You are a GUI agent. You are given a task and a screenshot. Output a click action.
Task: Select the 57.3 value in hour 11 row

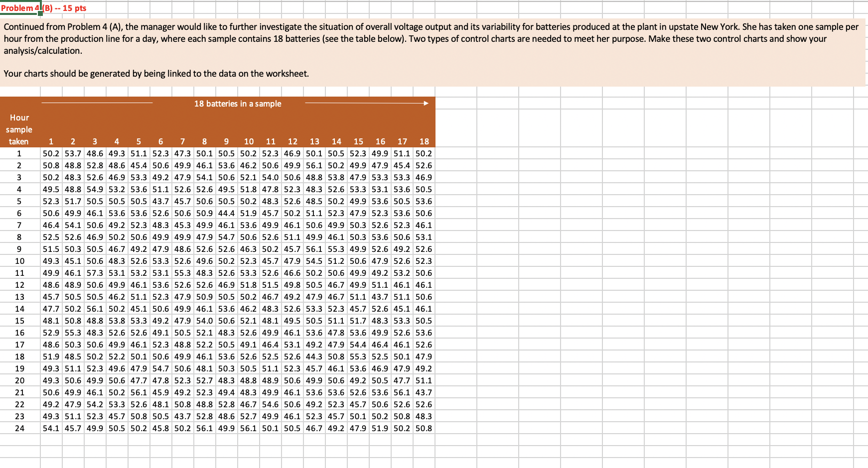tap(95, 273)
